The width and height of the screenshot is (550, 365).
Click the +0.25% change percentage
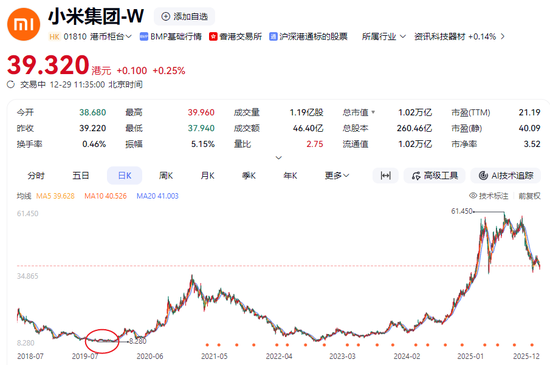169,71
